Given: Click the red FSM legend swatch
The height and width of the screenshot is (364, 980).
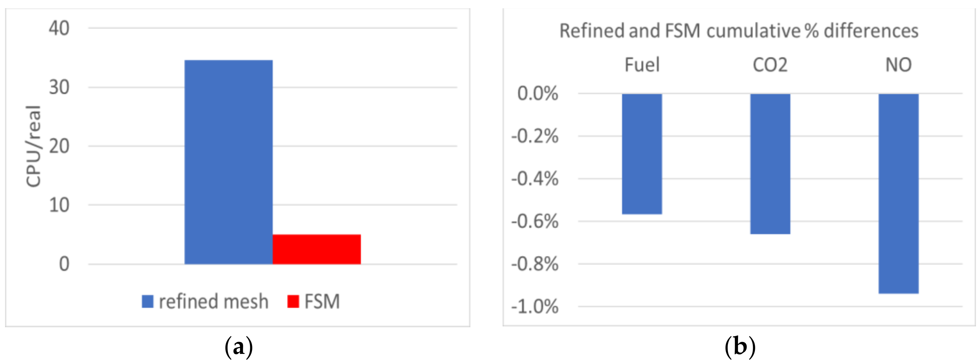Looking at the screenshot, I should pos(293,301).
